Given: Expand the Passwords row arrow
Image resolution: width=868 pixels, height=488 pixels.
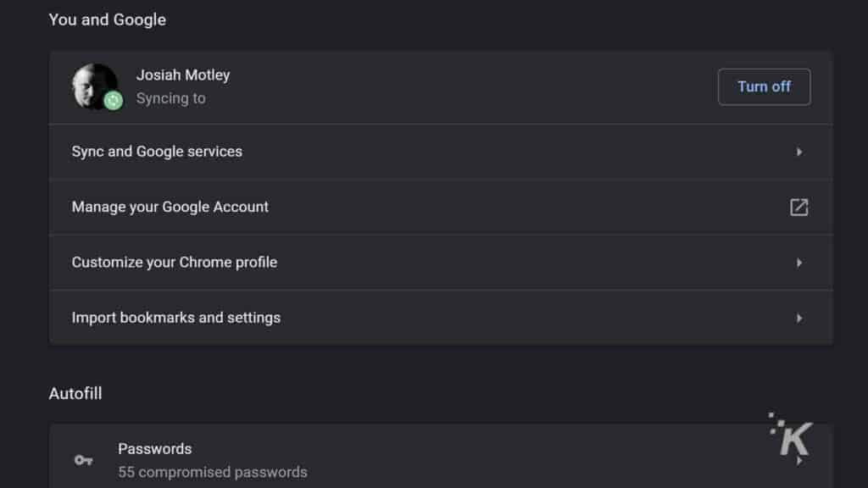Looking at the screenshot, I should pos(798,461).
